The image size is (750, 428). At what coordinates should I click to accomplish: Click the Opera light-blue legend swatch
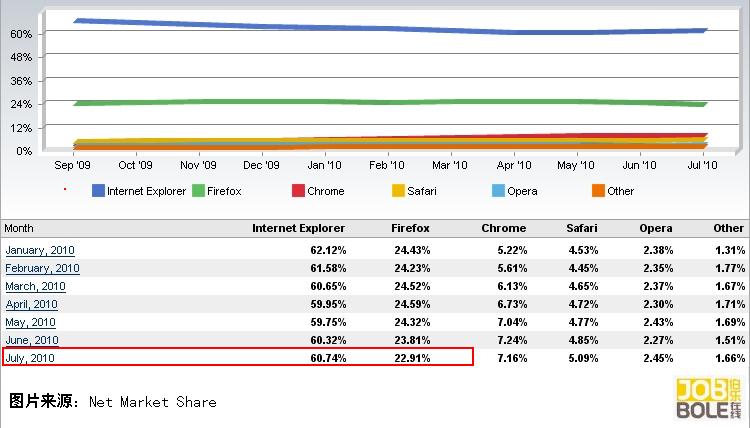(498, 191)
